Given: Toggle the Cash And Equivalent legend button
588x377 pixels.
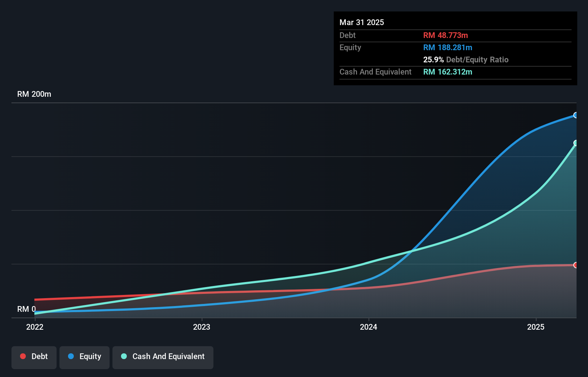Looking at the screenshot, I should (x=163, y=357).
